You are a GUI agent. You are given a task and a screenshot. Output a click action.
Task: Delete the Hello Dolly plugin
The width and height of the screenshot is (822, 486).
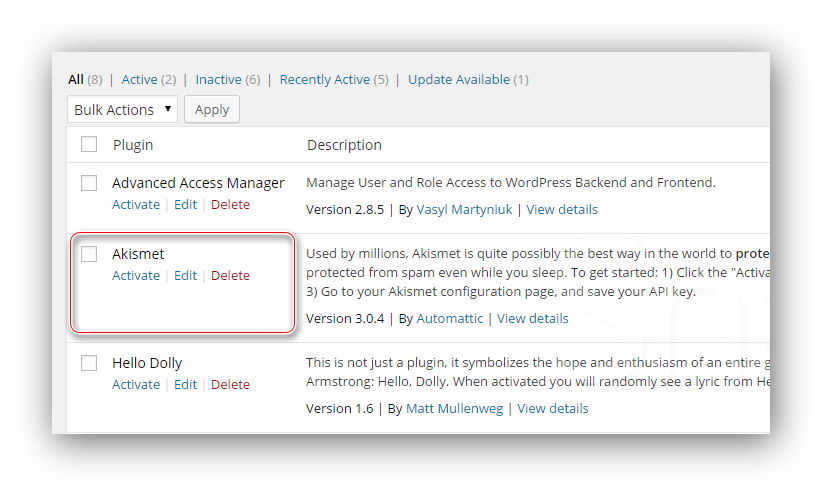(230, 384)
